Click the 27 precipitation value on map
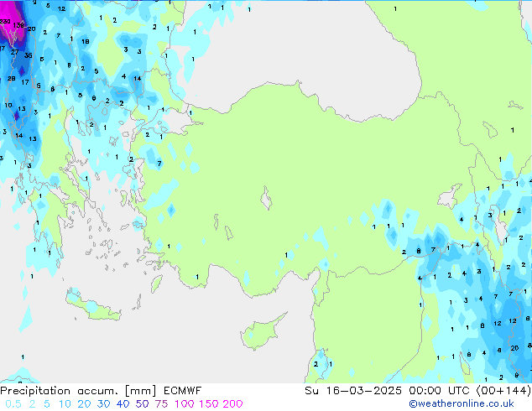 [14, 52]
